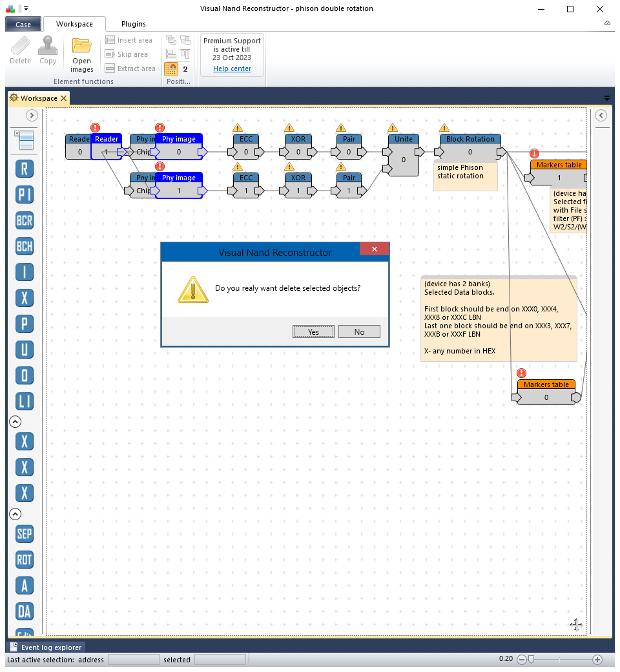Click the pan cross icon in the workspace corner
This screenshot has height=672, width=620.
pyautogui.click(x=576, y=625)
